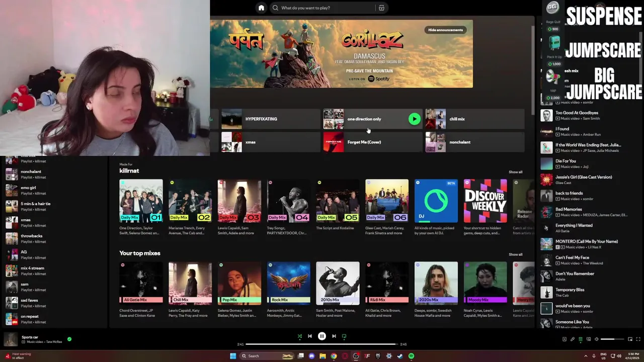Play MONTERO (Call Me By Your Name) in queue

coord(589,244)
